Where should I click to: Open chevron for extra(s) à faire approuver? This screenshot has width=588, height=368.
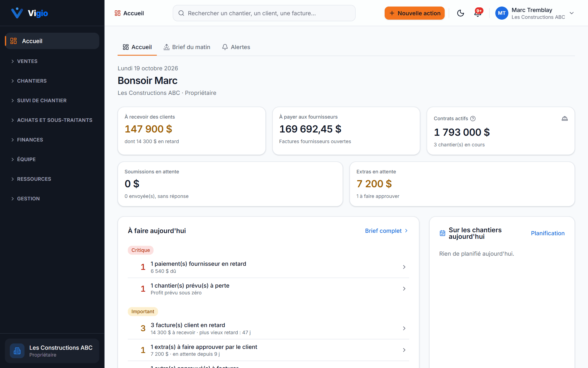(404, 350)
